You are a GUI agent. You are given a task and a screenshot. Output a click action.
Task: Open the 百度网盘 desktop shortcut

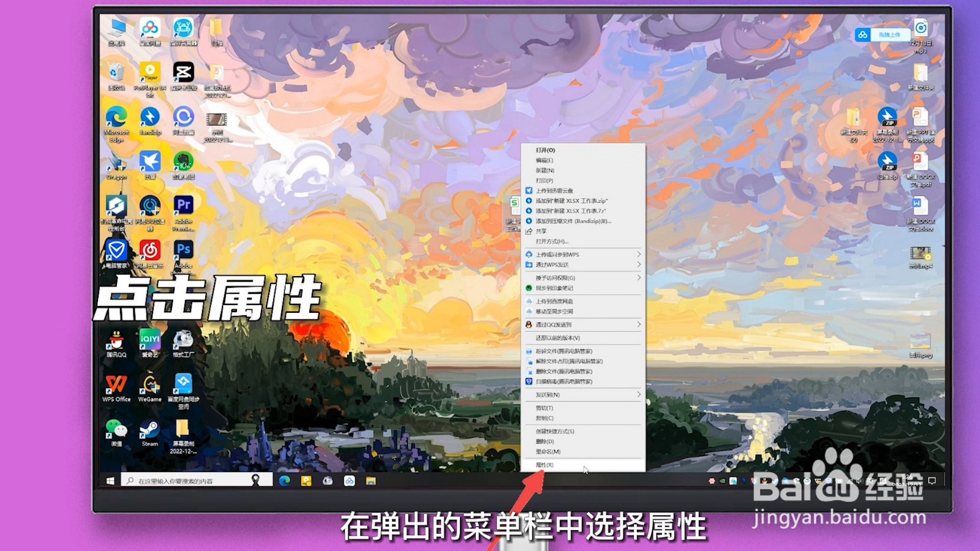(150, 32)
